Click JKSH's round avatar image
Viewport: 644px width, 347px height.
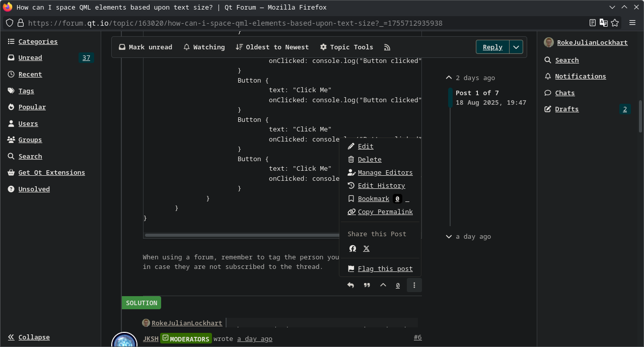tap(124, 340)
